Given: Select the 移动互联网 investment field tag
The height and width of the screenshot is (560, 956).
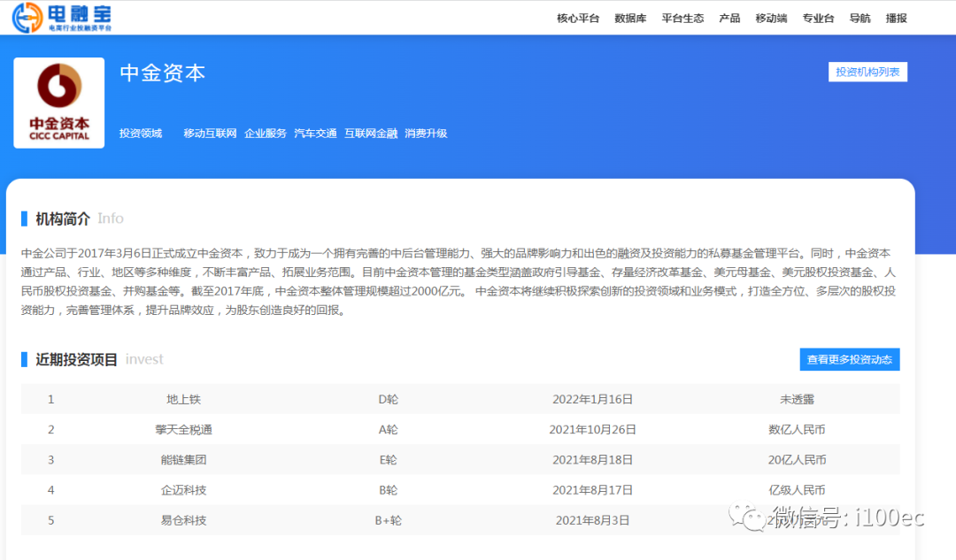Looking at the screenshot, I should [x=210, y=134].
